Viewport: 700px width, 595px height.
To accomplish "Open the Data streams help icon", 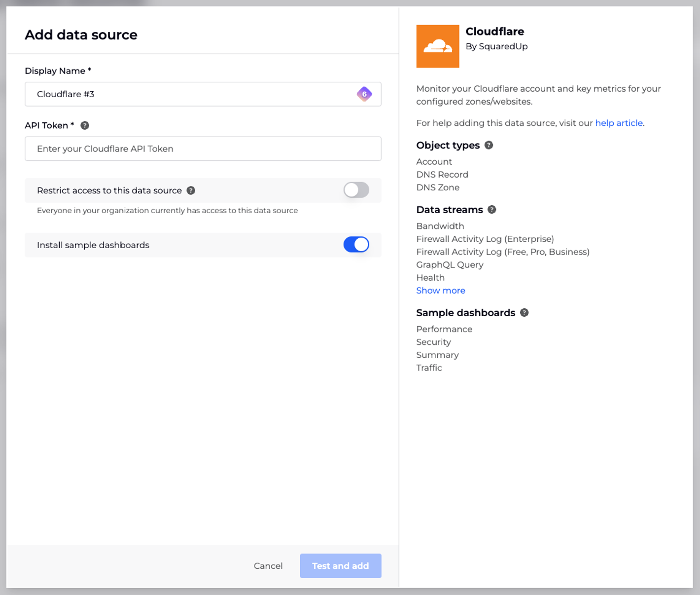I will pyautogui.click(x=491, y=210).
